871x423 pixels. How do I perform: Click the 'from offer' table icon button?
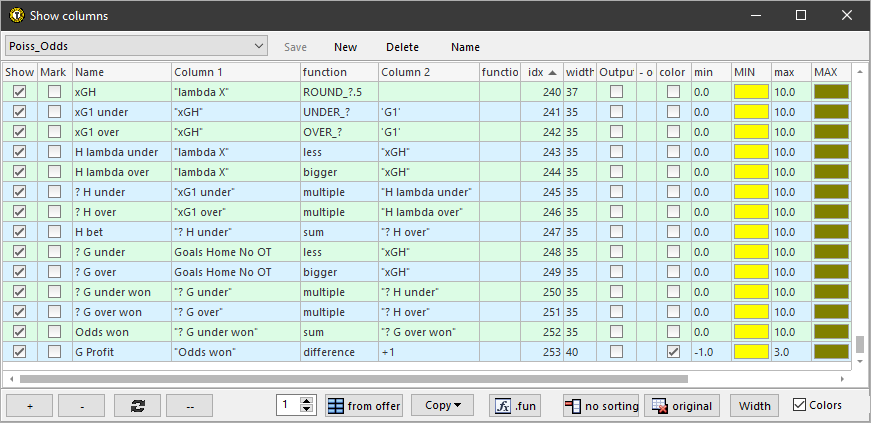point(362,406)
